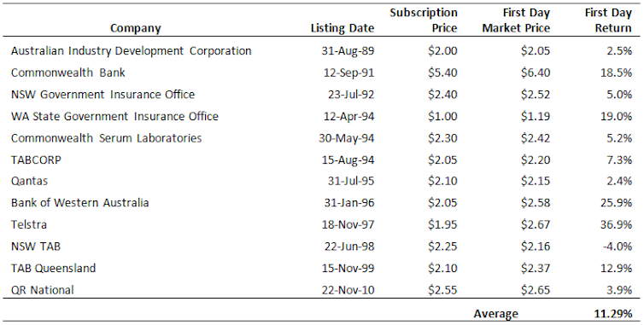
Task: Select Commonwealth Bank's $5.40 subscription price
Action: point(442,73)
